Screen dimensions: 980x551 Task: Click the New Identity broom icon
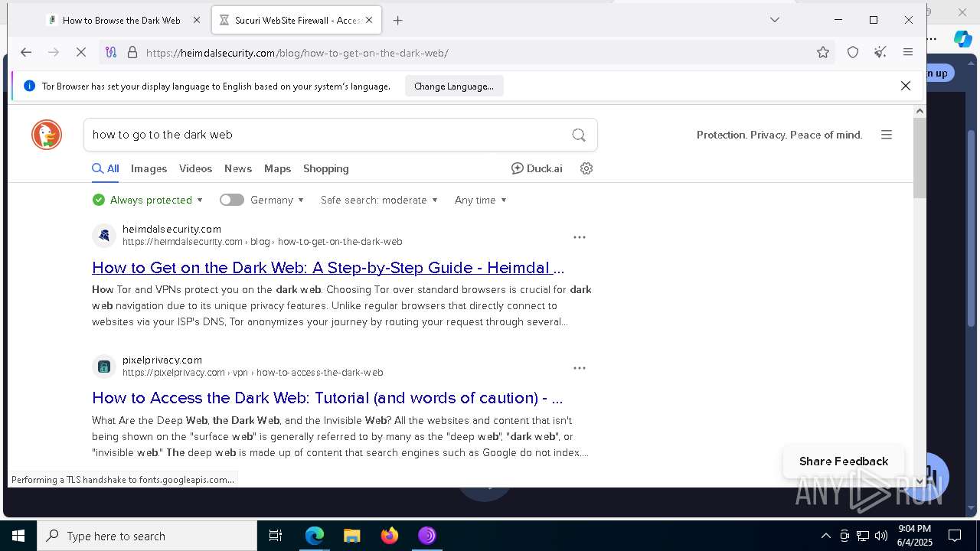(880, 52)
